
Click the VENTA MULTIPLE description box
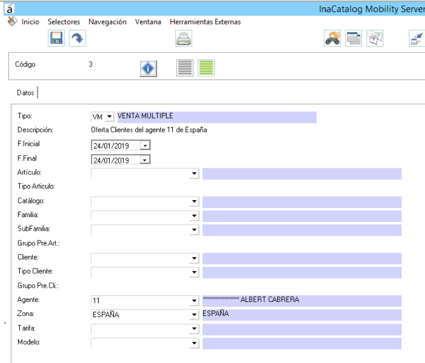(x=217, y=117)
